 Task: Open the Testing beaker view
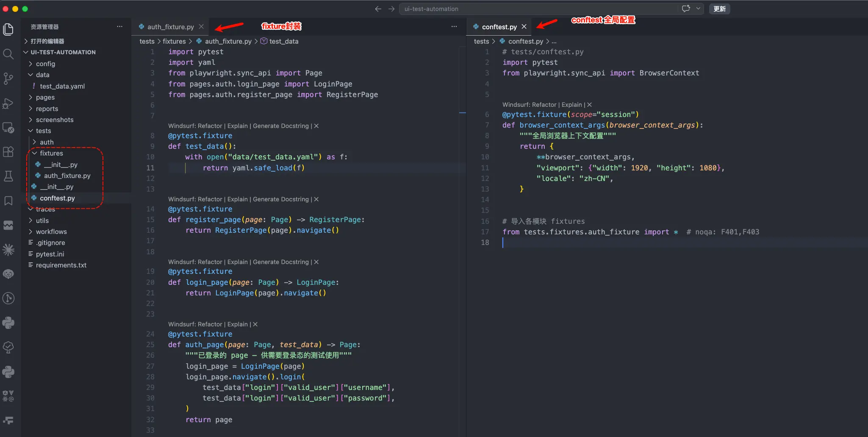[8, 176]
